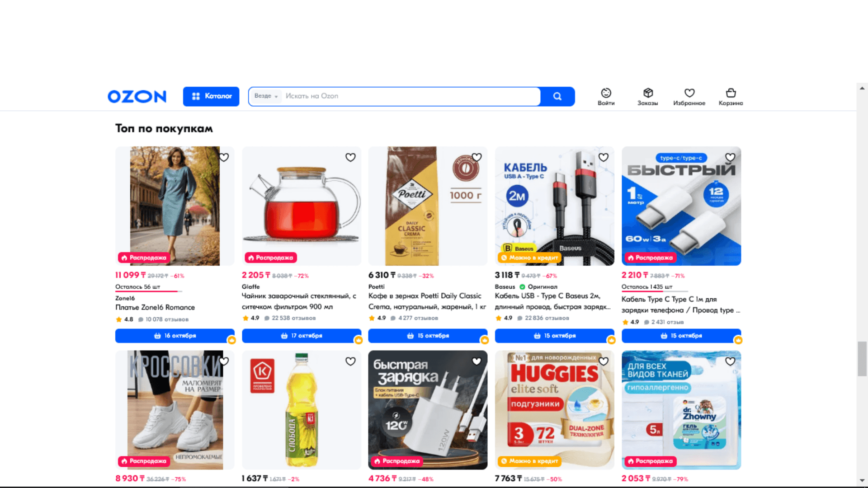
Task: Favorite the Zone16 Romance dress
Action: pyautogui.click(x=224, y=157)
